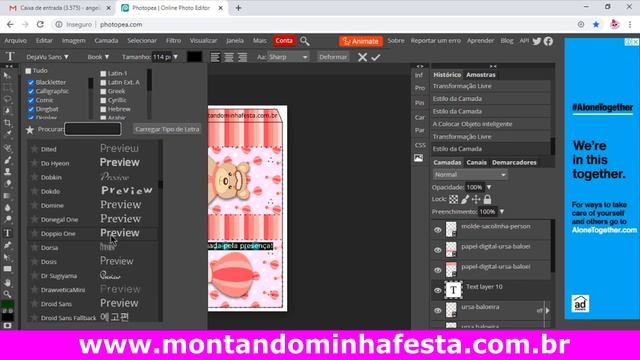Open the Camada menu

pyautogui.click(x=106, y=41)
